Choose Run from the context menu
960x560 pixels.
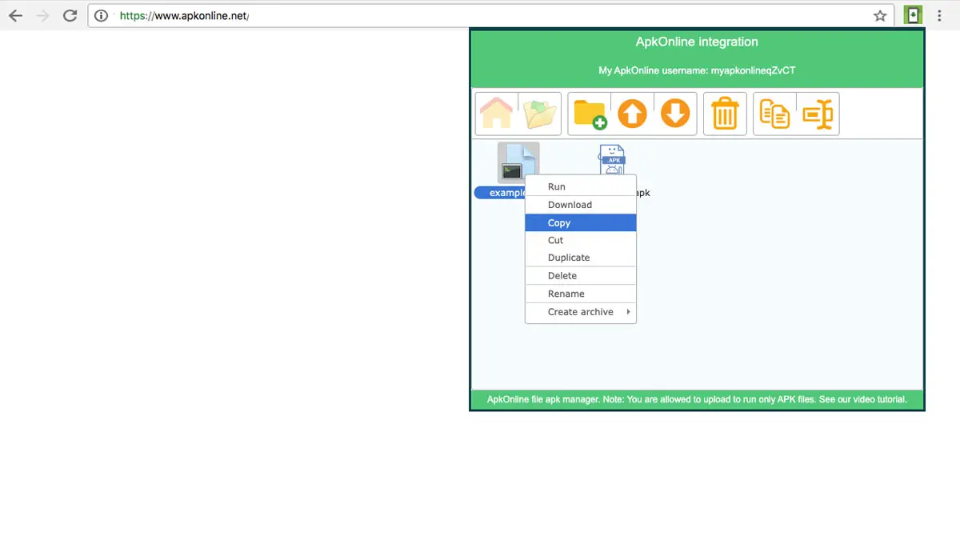(557, 186)
